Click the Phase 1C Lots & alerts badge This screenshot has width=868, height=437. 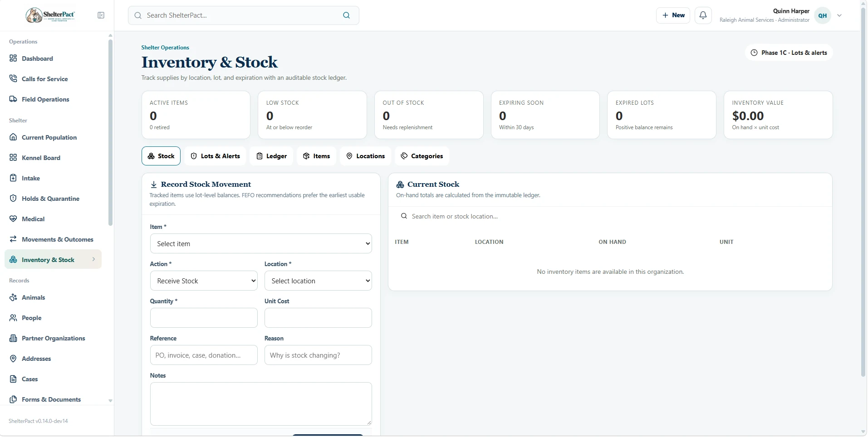tap(789, 53)
